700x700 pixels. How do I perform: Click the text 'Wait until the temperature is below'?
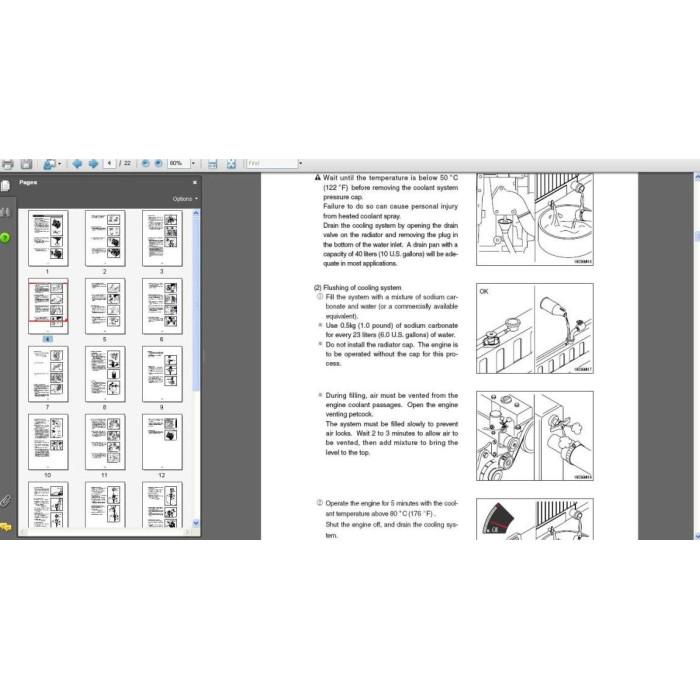coord(381,178)
